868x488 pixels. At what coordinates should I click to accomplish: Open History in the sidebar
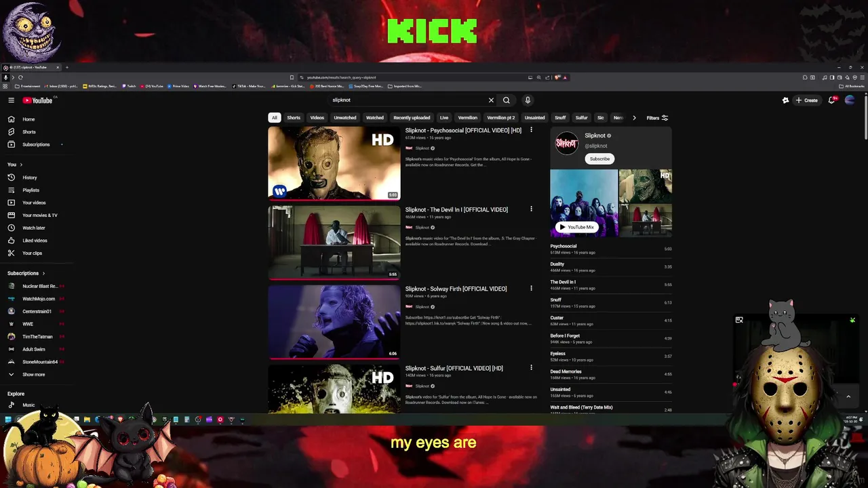point(29,178)
